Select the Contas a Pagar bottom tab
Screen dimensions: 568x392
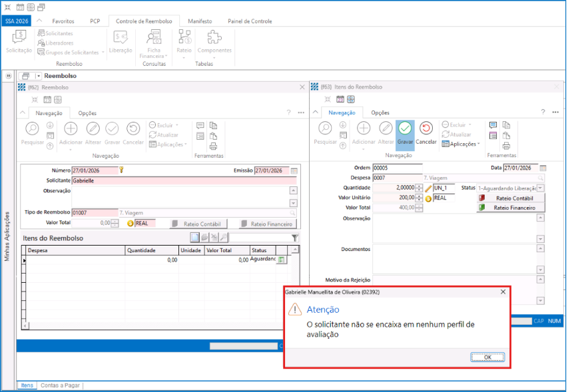(x=60, y=385)
